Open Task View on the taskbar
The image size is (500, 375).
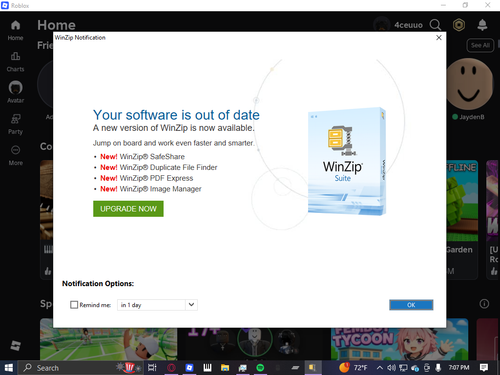click(152, 368)
